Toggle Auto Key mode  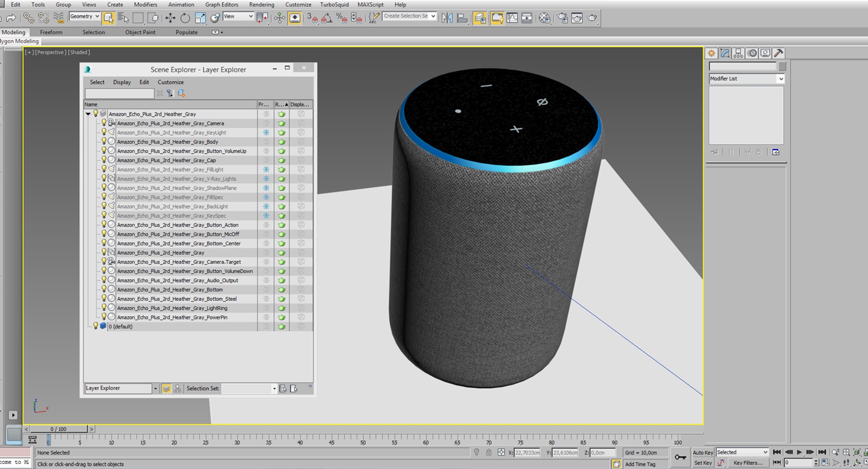click(x=703, y=452)
